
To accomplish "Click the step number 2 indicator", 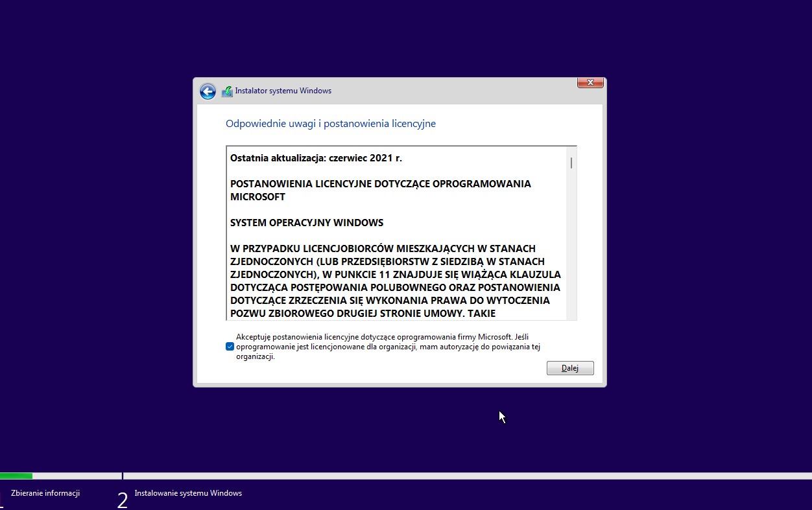I will (x=122, y=500).
